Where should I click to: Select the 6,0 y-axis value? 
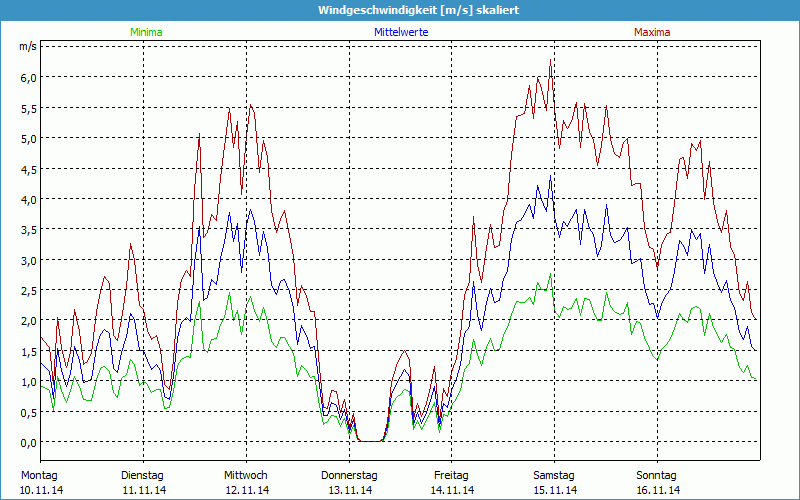tap(28, 77)
